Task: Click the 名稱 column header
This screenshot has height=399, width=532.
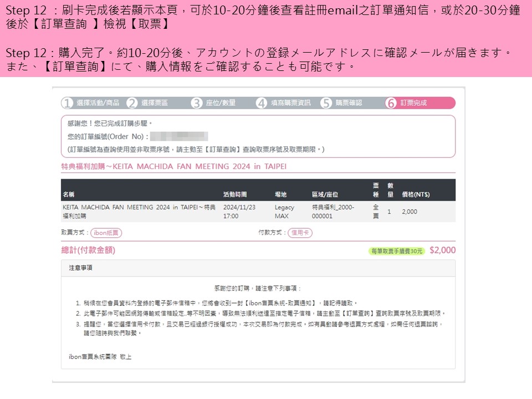Action: click(x=69, y=195)
